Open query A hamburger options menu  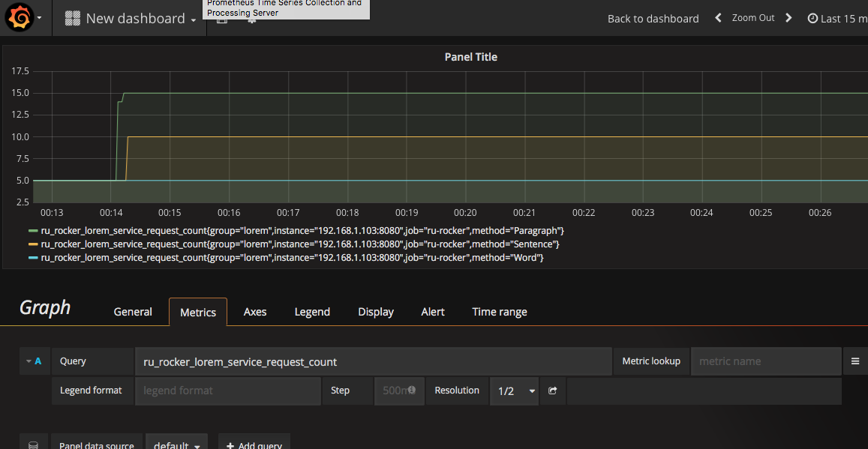[855, 361]
